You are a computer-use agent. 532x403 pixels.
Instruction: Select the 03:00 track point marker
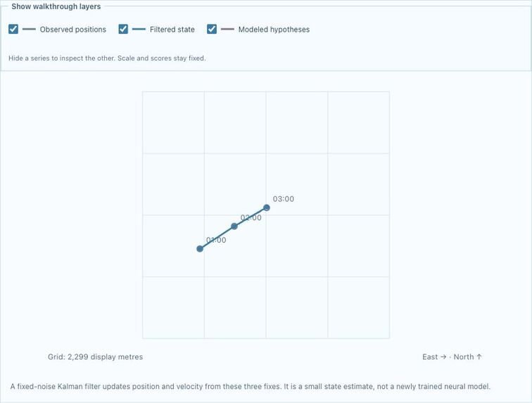(x=267, y=207)
